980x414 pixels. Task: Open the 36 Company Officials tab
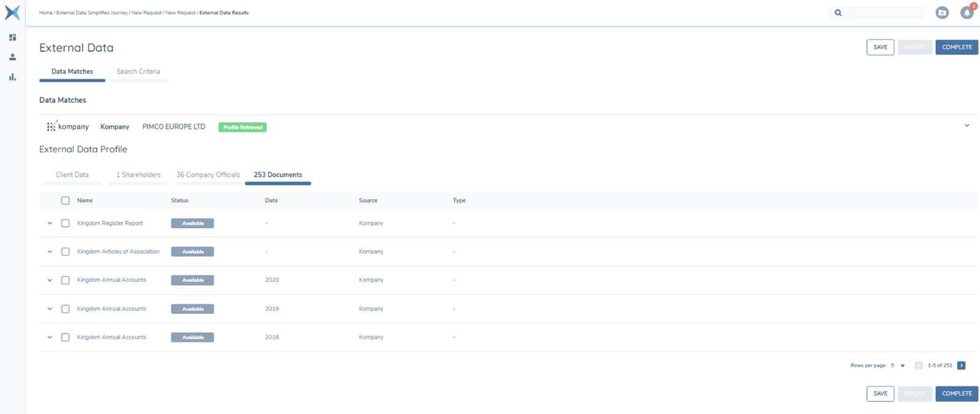(208, 175)
